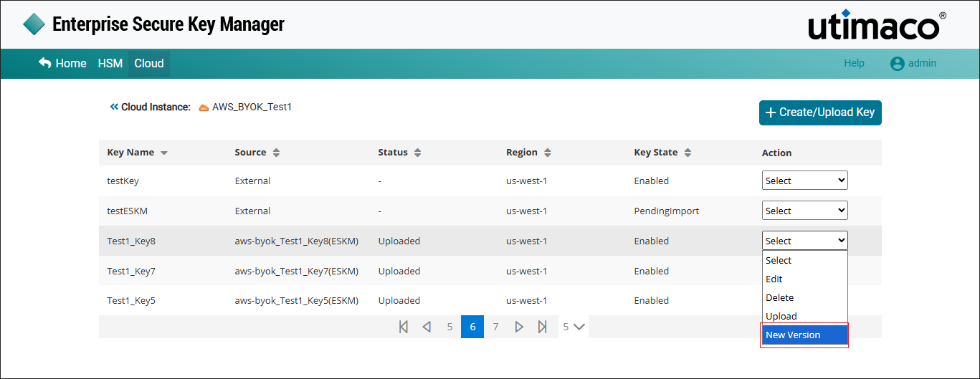Sort the Source column
The height and width of the screenshot is (379, 980).
click(x=277, y=153)
